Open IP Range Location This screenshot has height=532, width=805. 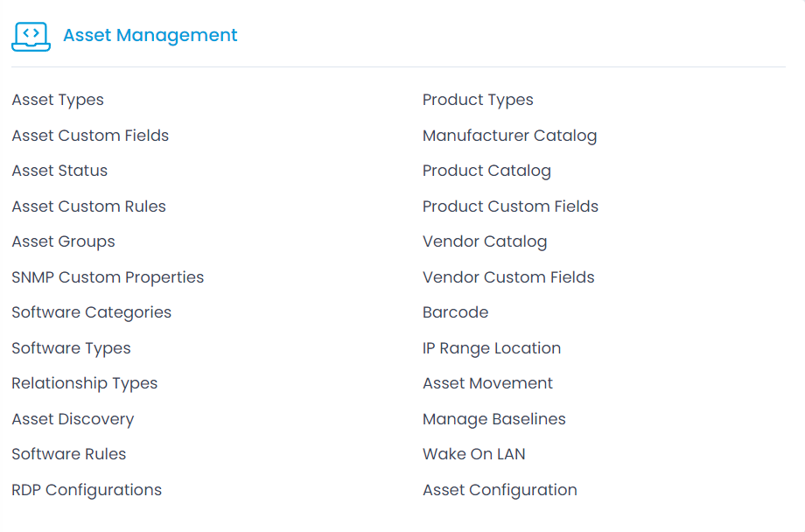click(x=492, y=348)
